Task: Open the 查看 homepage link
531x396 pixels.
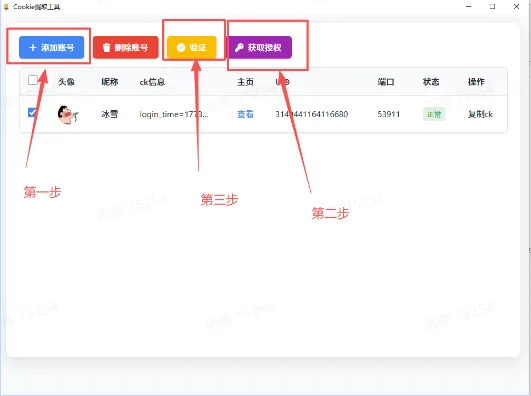Action: pos(245,114)
